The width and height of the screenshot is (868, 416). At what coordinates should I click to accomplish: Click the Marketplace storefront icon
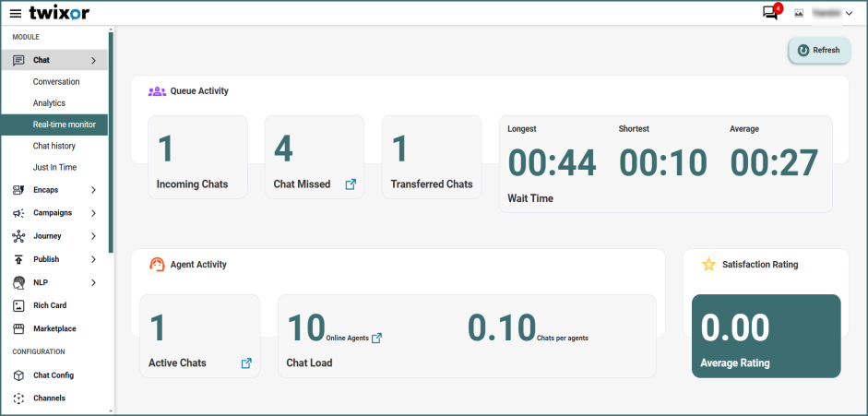[18, 328]
